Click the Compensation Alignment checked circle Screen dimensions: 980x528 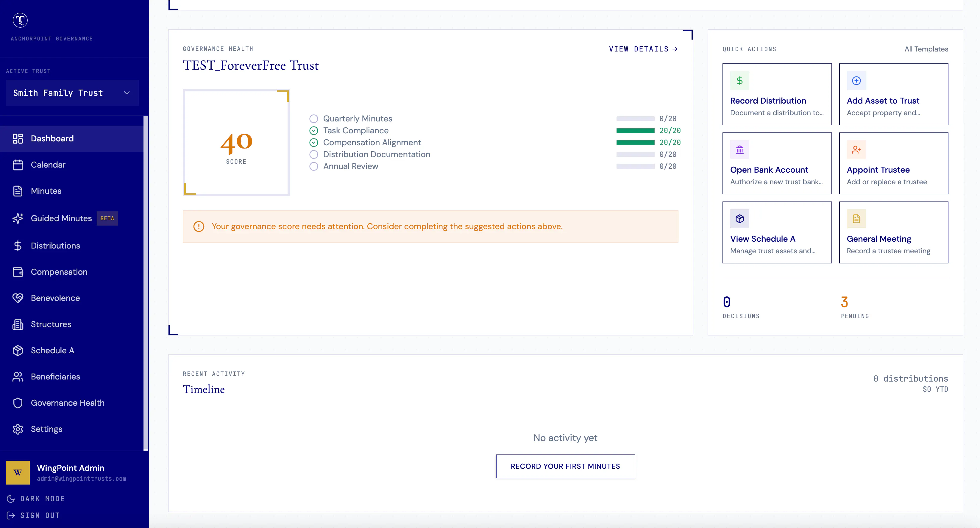(x=313, y=143)
